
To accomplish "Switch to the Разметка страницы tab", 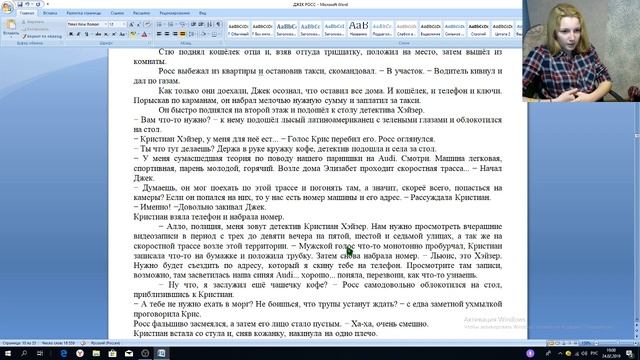I will pyautogui.click(x=84, y=13).
